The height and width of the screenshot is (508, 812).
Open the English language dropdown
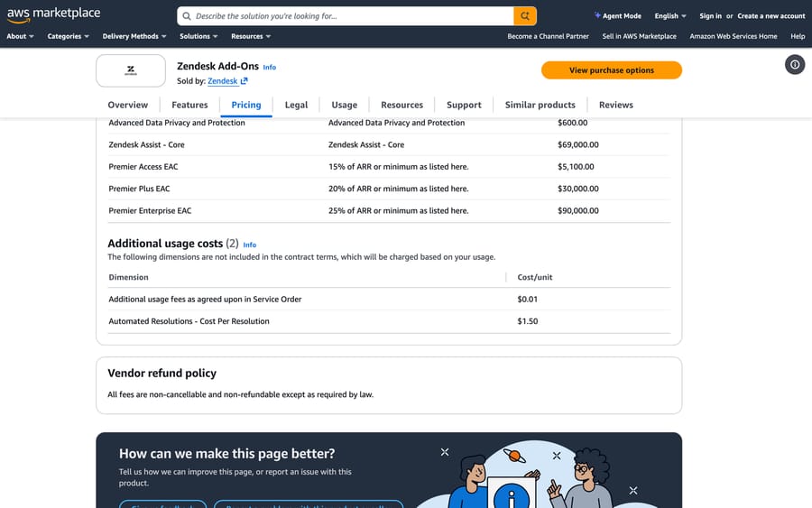tap(670, 16)
